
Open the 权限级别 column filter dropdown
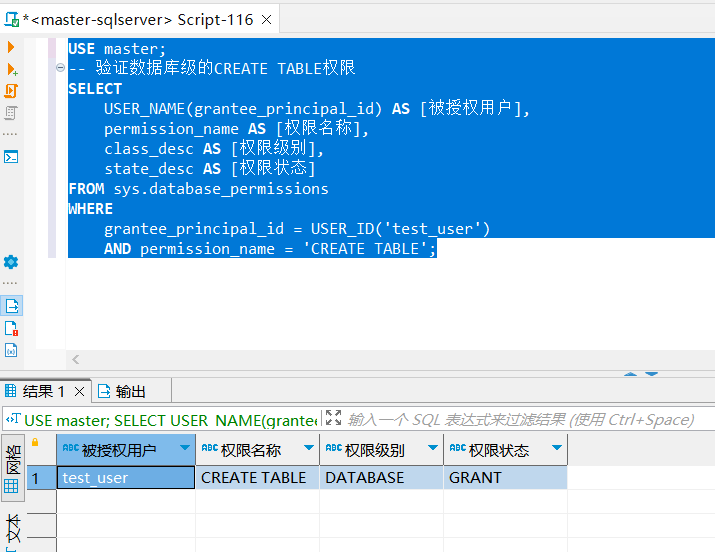433,448
